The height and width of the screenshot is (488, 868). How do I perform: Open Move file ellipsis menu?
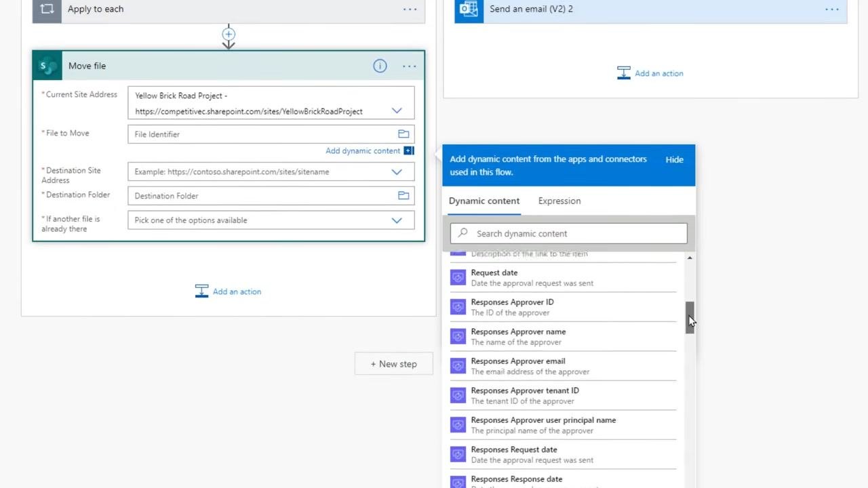click(x=409, y=66)
